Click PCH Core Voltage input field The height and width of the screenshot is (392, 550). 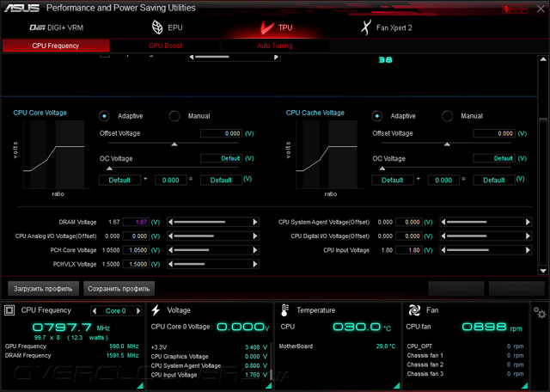point(136,250)
